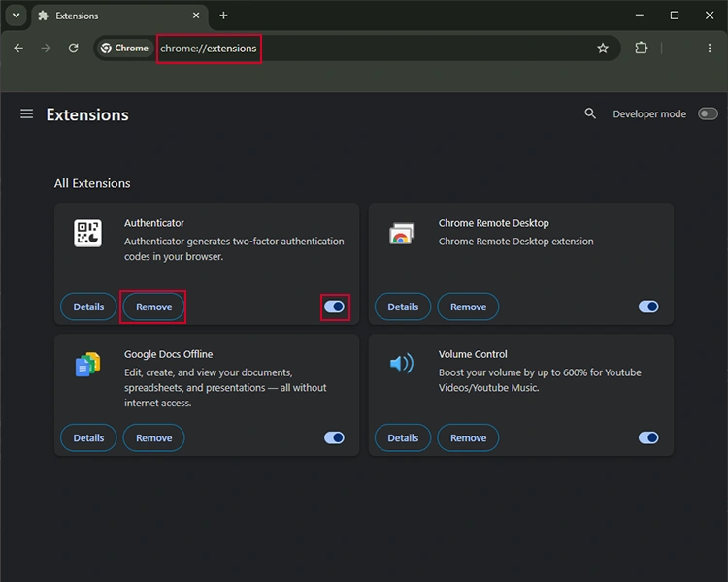Open Volume Control Details
Viewport: 728px width, 582px height.
coord(403,437)
